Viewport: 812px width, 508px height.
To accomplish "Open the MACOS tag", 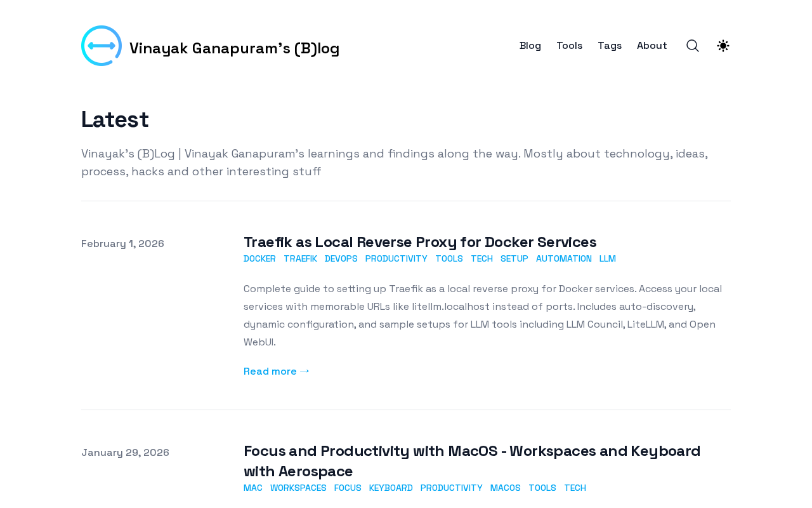I will (505, 488).
